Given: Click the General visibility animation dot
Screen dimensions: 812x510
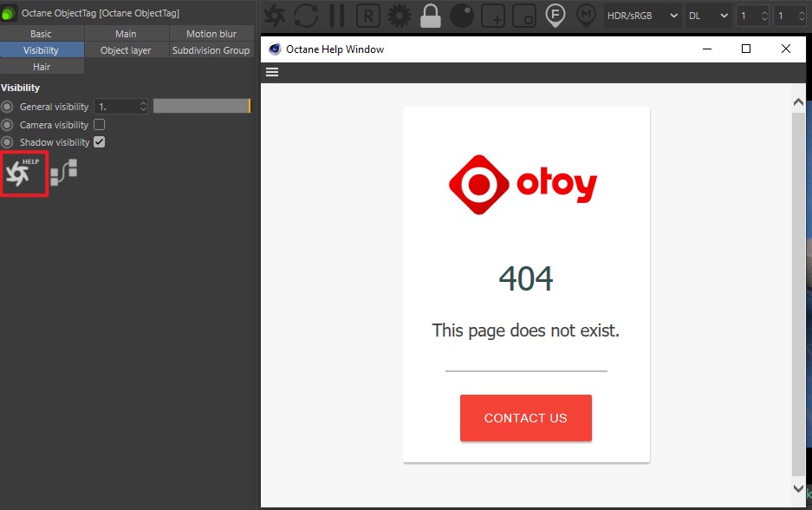Looking at the screenshot, I should tap(7, 106).
